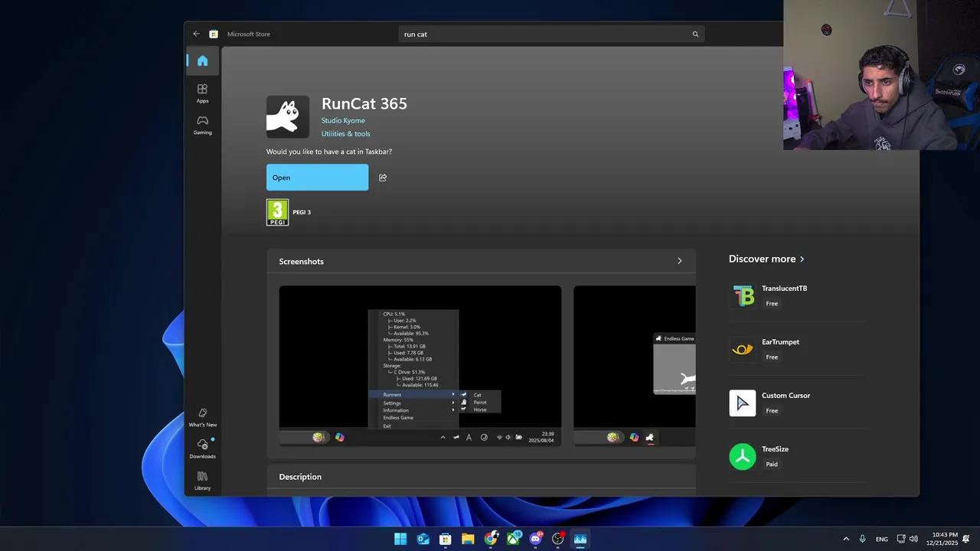
Task: Click the TranslucentTB app icon
Action: click(x=743, y=295)
